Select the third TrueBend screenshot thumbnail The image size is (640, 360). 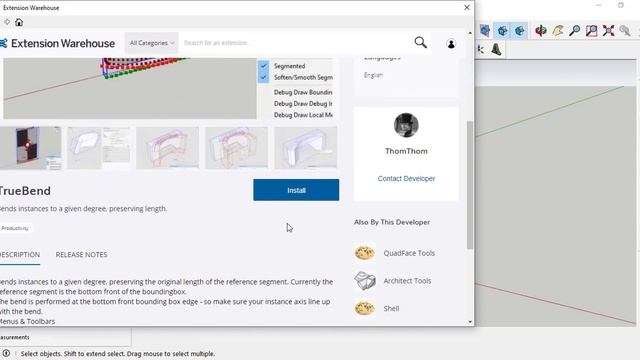[x=168, y=148]
